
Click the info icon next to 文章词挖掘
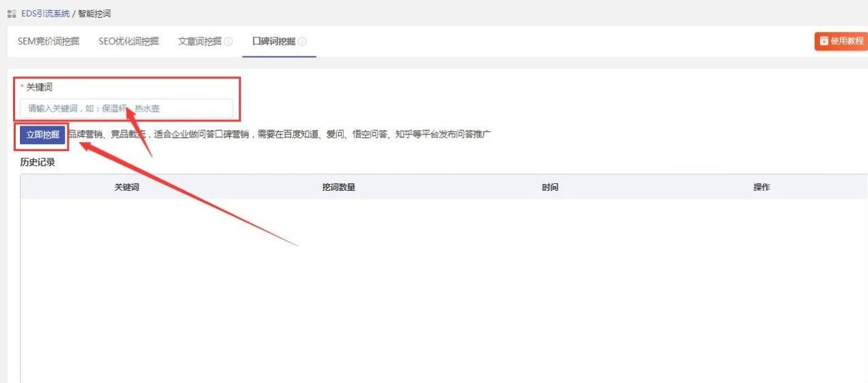(x=228, y=41)
